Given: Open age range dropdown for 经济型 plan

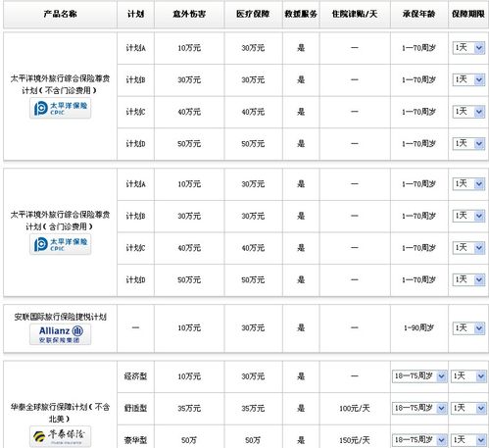Looking at the screenshot, I should click(419, 376).
